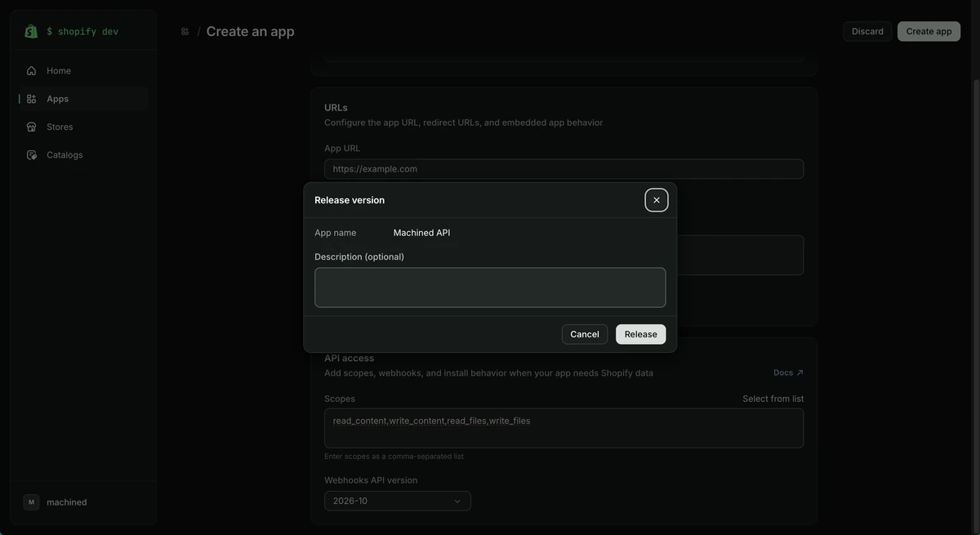Confirm with the Release button
This screenshot has height=535, width=980.
point(641,334)
